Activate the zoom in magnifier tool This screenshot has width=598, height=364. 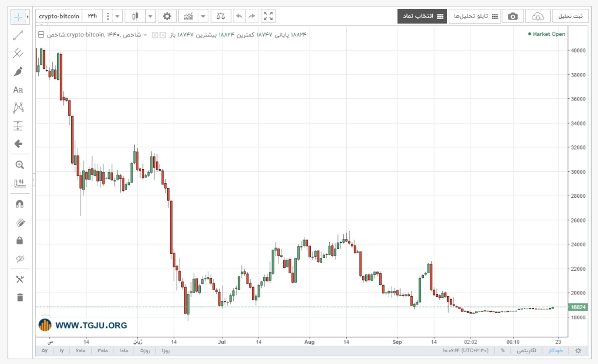coord(20,165)
